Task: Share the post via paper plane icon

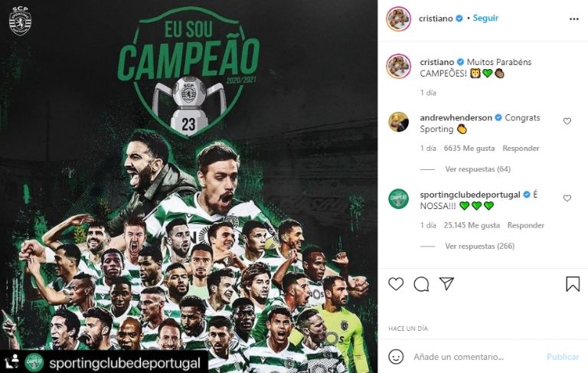Action: [446, 283]
